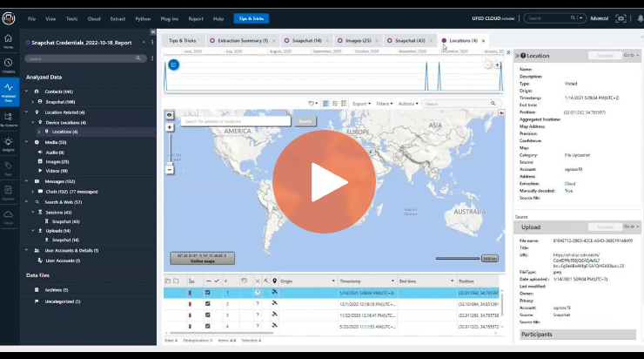644x359 pixels.
Task: Open Reports from the sidebar
Action: 8,193
